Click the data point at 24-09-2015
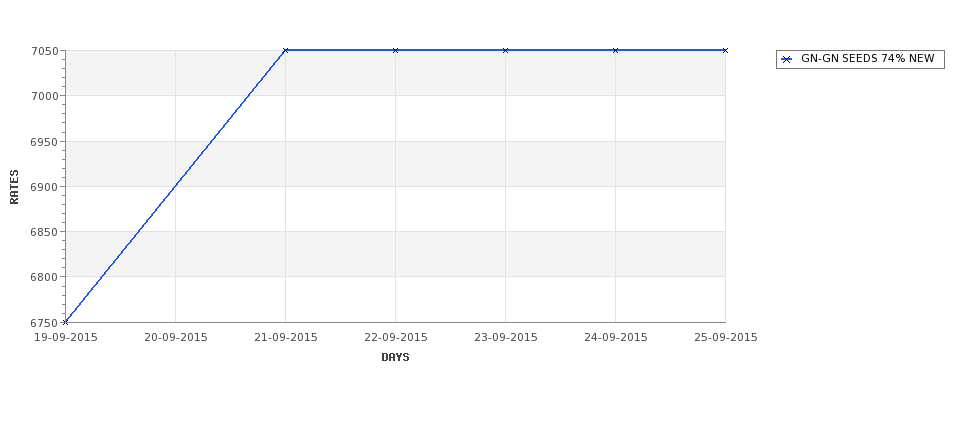Viewport: 975px width, 429px height. [616, 50]
